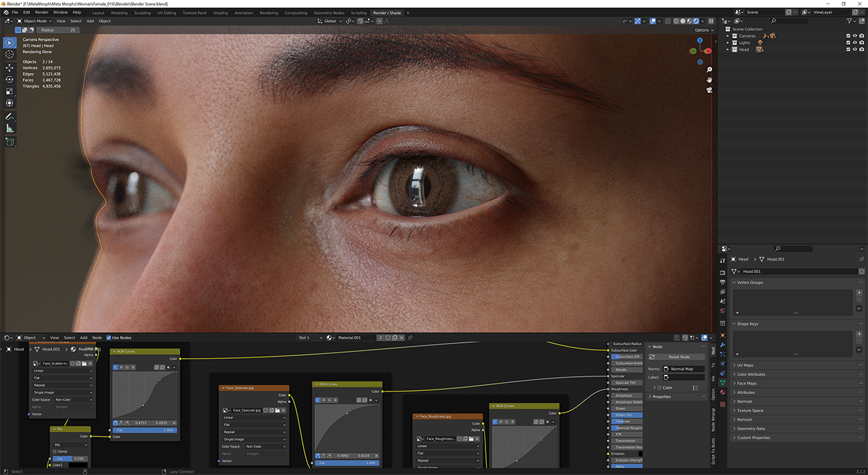Expand the UV Maps panel
This screenshot has height=475, width=868.
click(x=744, y=365)
